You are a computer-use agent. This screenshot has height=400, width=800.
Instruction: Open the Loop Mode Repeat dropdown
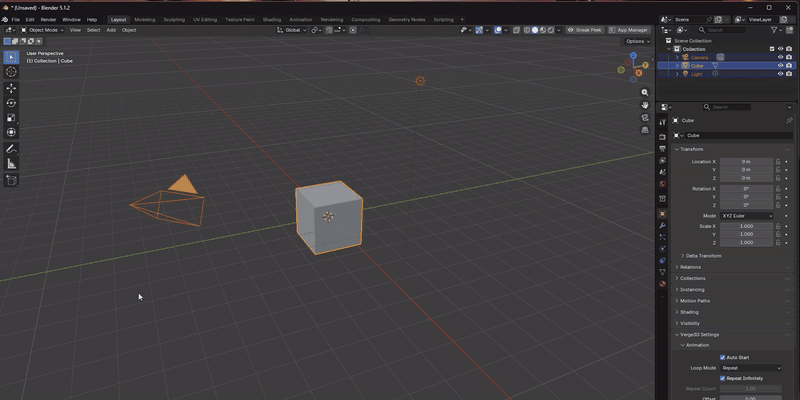point(751,368)
